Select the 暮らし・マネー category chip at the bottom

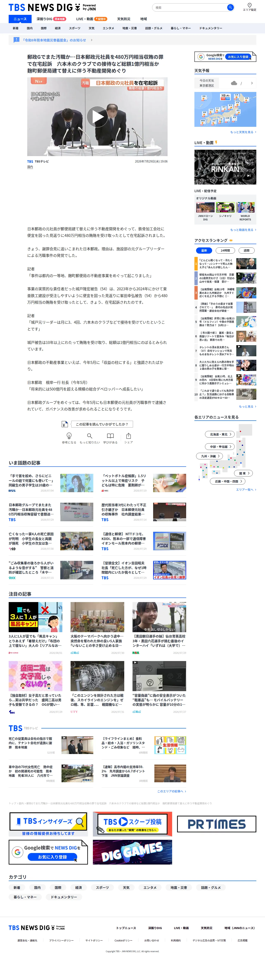(x=25, y=897)
